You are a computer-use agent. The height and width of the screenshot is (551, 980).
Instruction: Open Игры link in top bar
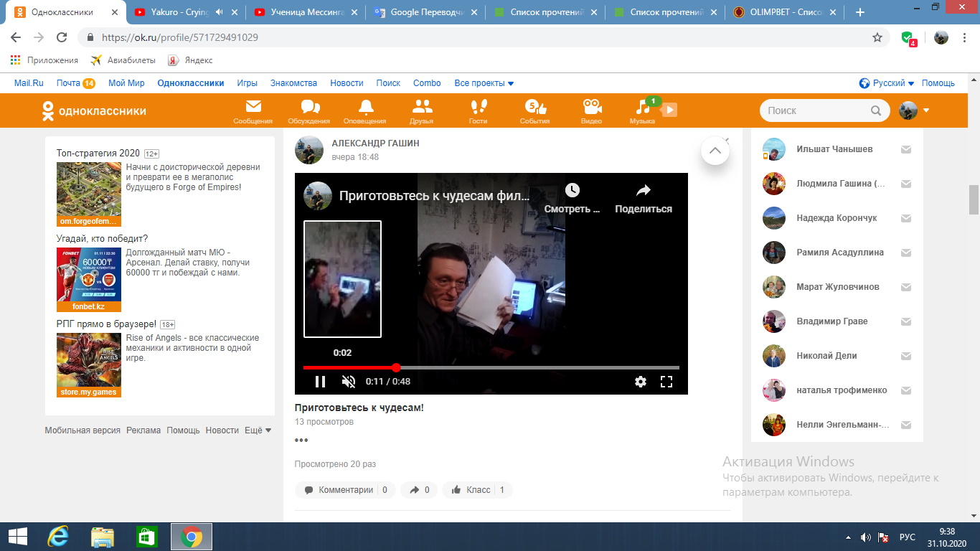[248, 83]
